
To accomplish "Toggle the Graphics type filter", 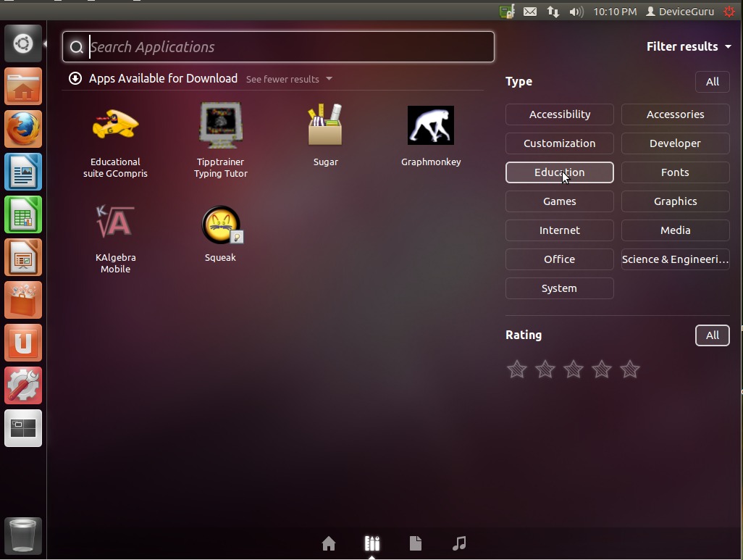I will 675,201.
